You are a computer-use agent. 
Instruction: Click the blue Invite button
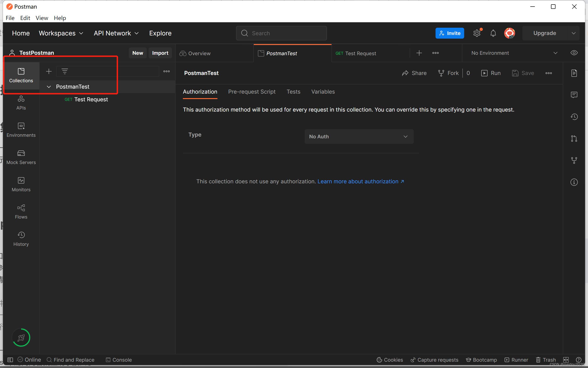click(x=449, y=33)
